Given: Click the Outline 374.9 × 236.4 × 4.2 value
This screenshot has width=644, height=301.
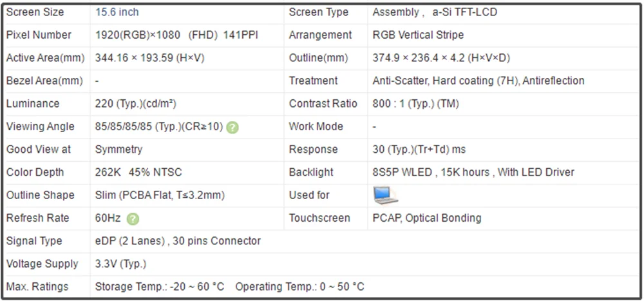Looking at the screenshot, I should coord(441,58).
